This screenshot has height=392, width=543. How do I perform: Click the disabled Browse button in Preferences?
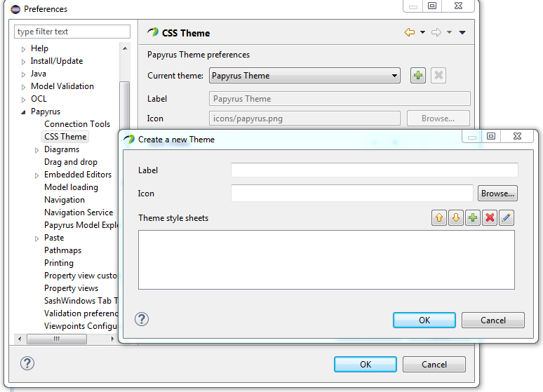pyautogui.click(x=438, y=119)
